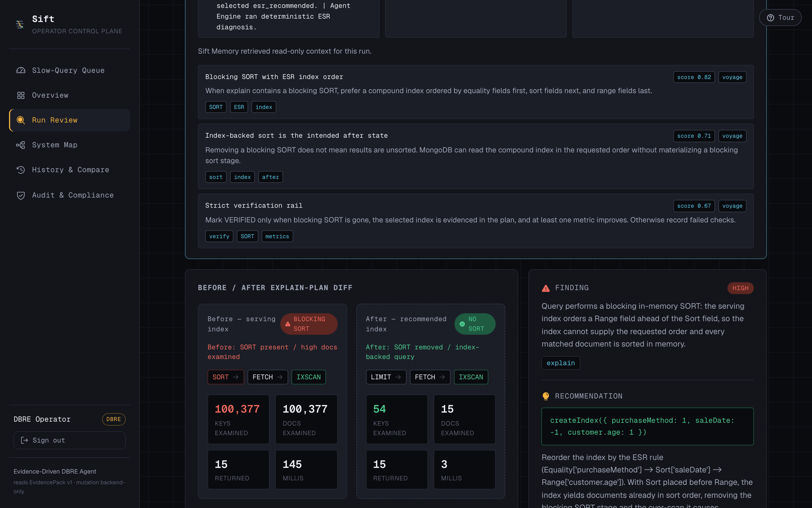Click the 100,377 keys examined metric

[238, 419]
